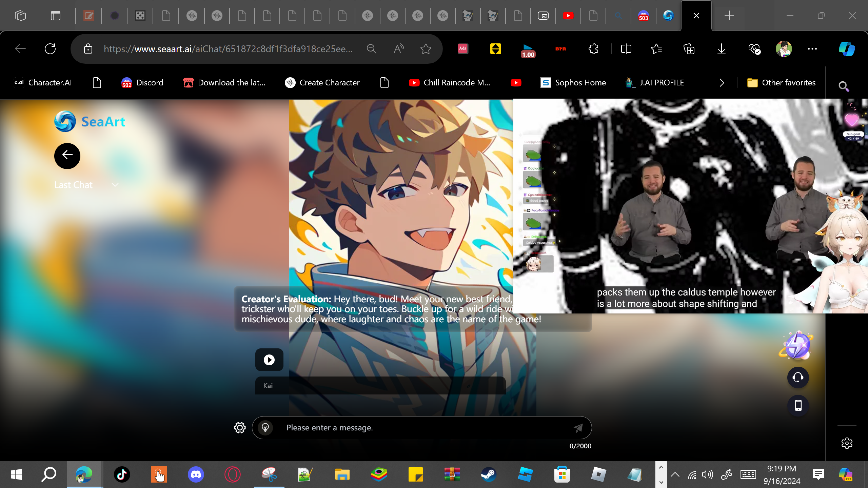
Task: Open customer support headset icon
Action: (x=798, y=377)
